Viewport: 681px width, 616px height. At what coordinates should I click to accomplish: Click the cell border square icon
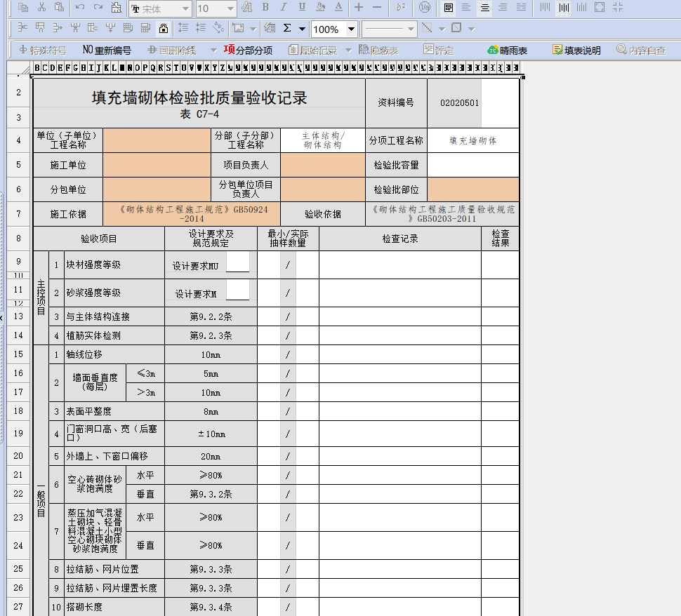[456, 28]
